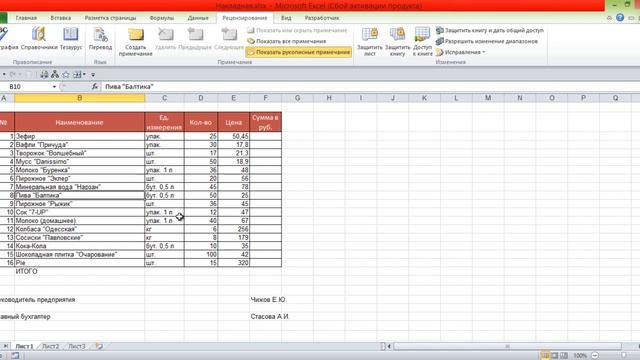Screen dimensions: 640x360
Task: Open the Разработчик ribbon tab
Action: [322, 18]
